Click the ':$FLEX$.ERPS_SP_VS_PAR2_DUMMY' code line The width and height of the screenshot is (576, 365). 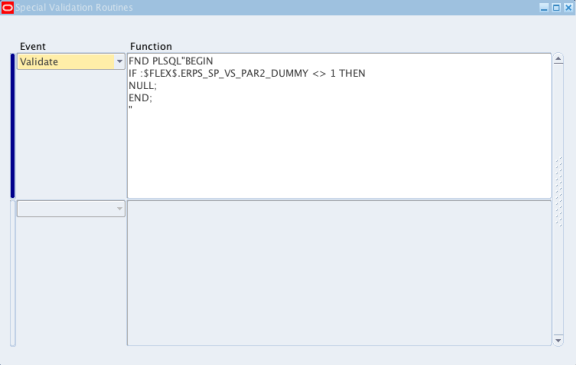(247, 73)
